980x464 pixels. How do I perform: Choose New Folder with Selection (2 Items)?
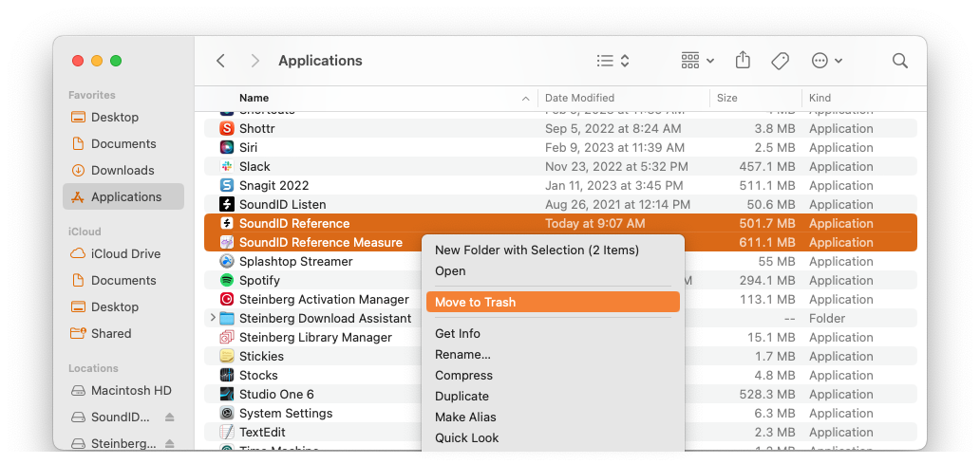[x=553, y=250]
